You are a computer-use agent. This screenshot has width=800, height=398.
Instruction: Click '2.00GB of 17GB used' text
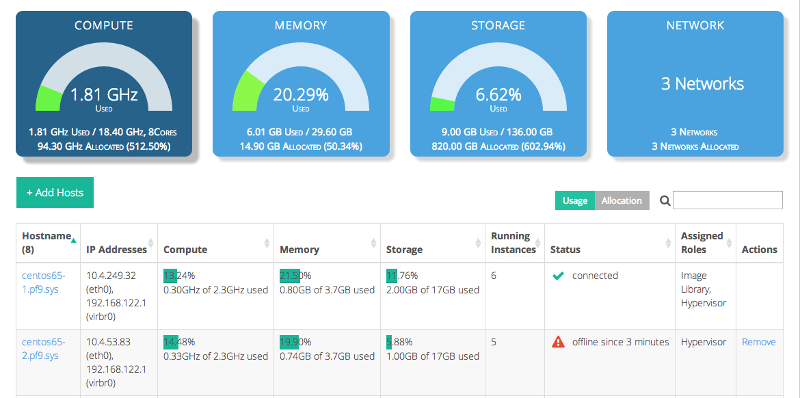pyautogui.click(x=433, y=290)
